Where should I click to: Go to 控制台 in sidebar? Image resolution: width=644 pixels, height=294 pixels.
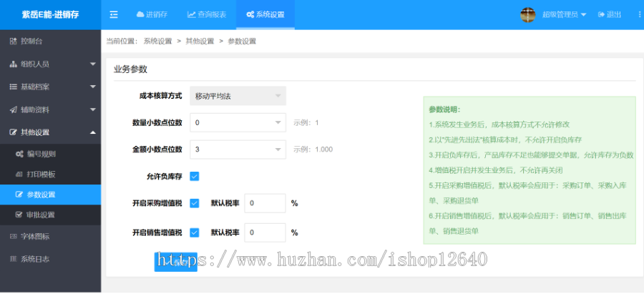(x=51, y=41)
